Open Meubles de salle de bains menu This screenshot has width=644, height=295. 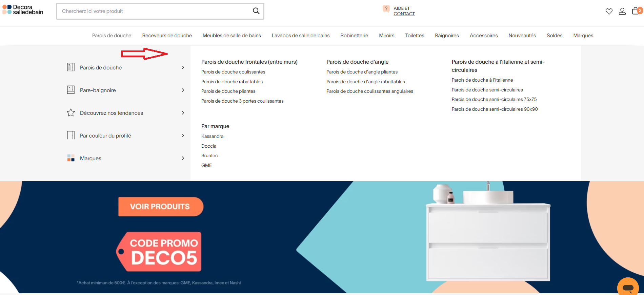232,36
